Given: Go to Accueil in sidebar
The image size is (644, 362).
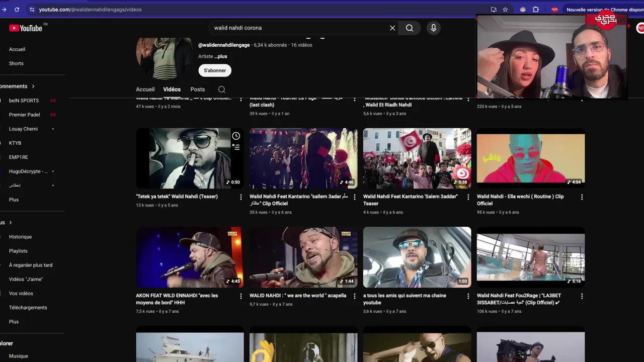Looking at the screenshot, I should (17, 49).
